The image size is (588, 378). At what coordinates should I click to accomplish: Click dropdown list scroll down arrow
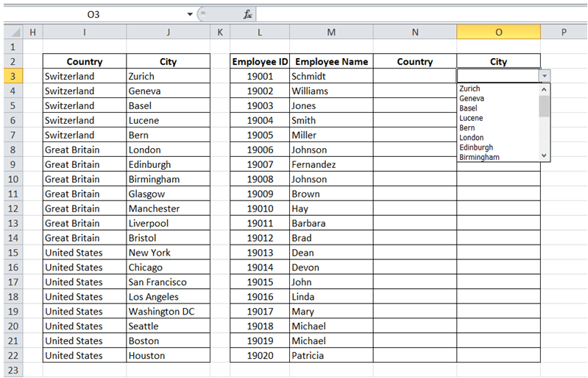[x=544, y=155]
